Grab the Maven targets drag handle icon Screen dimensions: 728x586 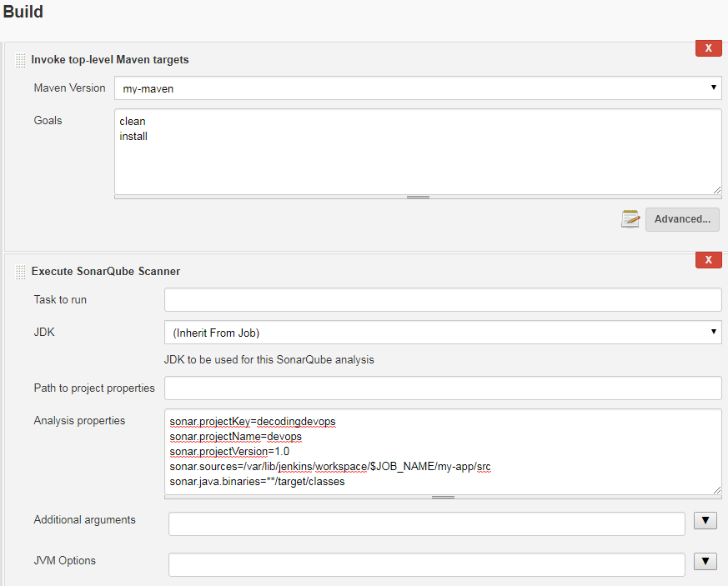[x=20, y=60]
